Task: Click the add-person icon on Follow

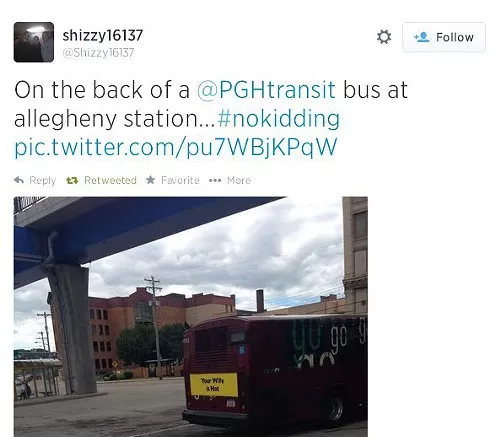Action: (x=422, y=37)
